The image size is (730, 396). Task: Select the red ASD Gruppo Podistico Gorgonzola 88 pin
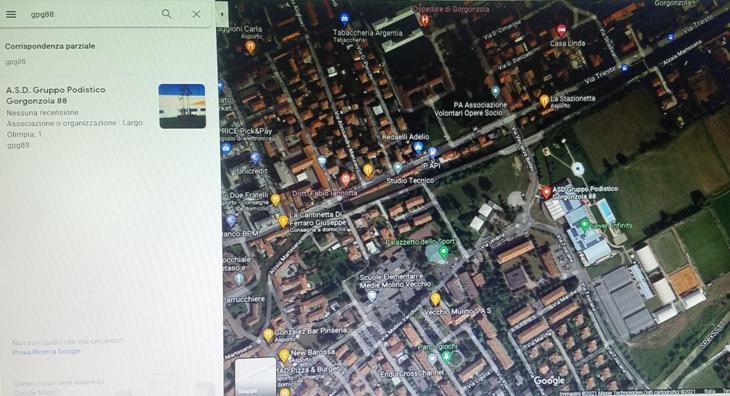click(546, 191)
